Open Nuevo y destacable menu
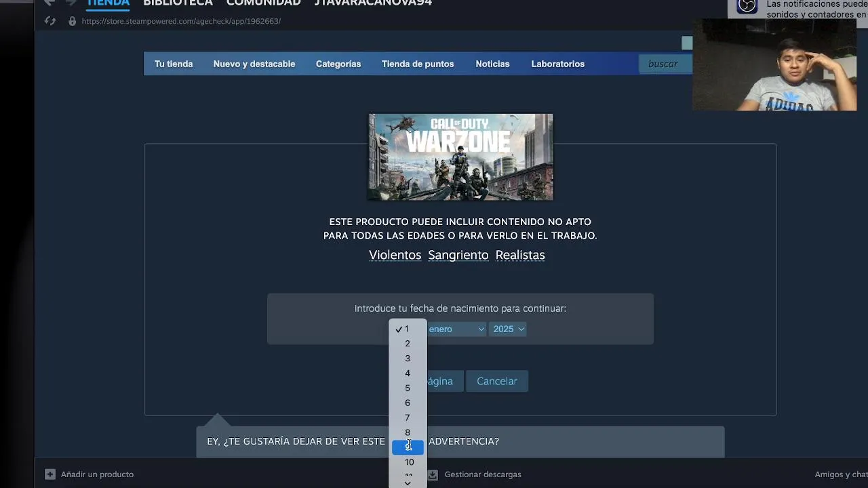The height and width of the screenshot is (488, 868). [254, 64]
